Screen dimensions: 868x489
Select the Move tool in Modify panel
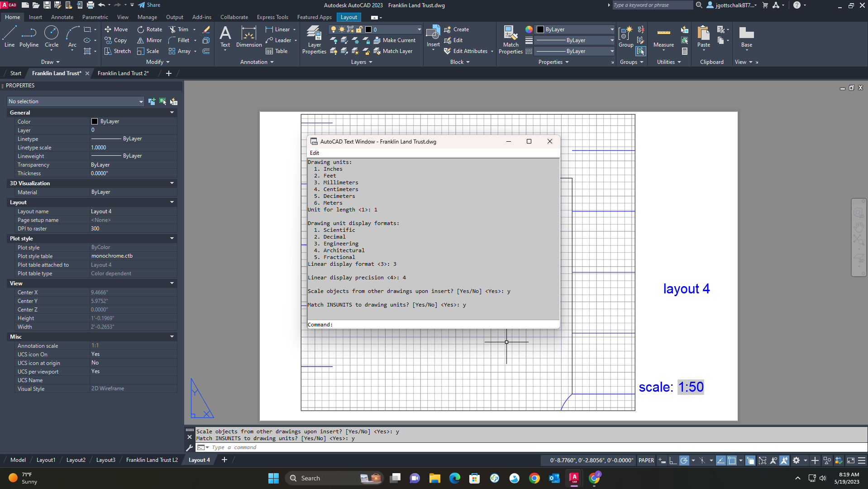tap(116, 29)
